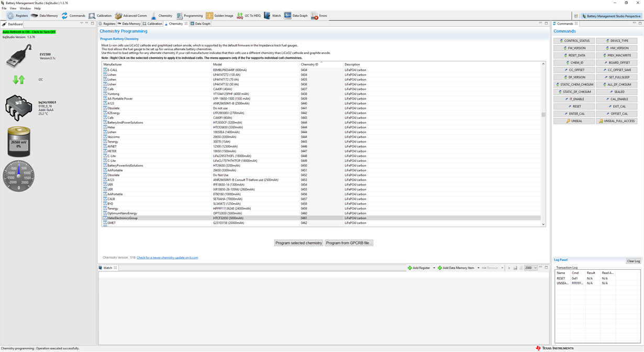Open the Commands toolbar view
This screenshot has height=352, width=644.
pos(73,16)
